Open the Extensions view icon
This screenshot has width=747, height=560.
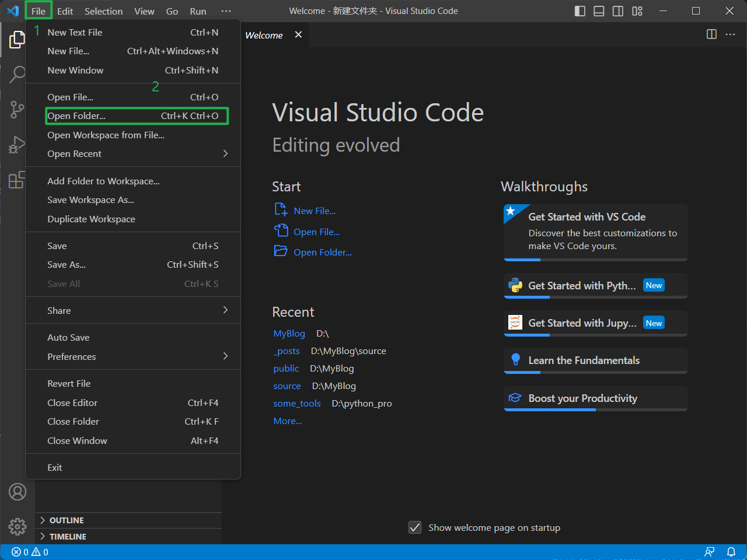click(17, 180)
